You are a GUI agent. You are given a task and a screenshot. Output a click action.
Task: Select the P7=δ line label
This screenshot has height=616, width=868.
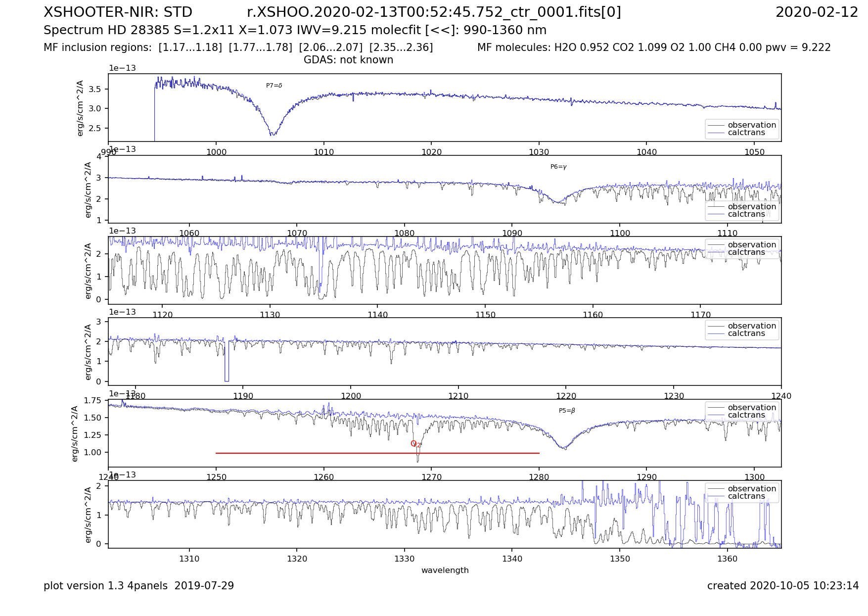(x=274, y=86)
